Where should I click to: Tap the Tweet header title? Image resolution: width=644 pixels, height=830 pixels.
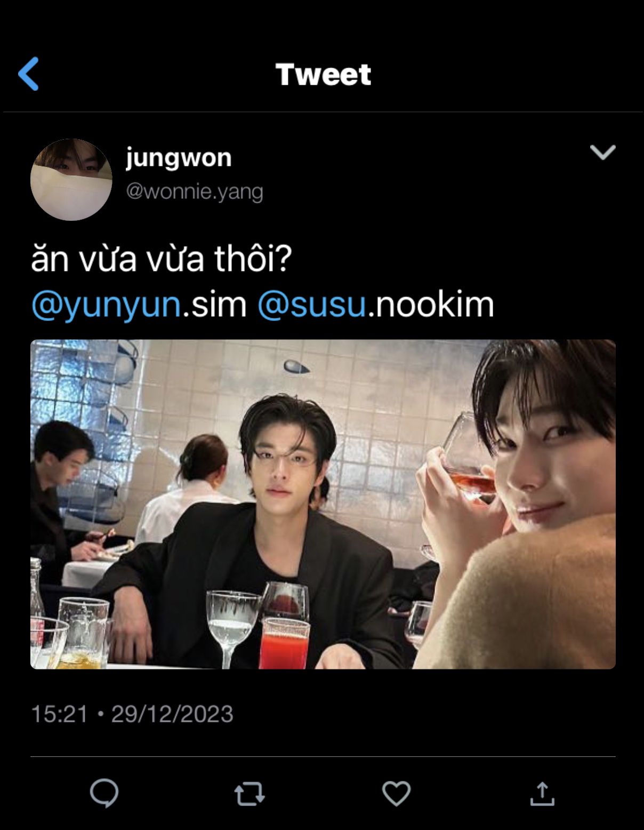pos(323,74)
